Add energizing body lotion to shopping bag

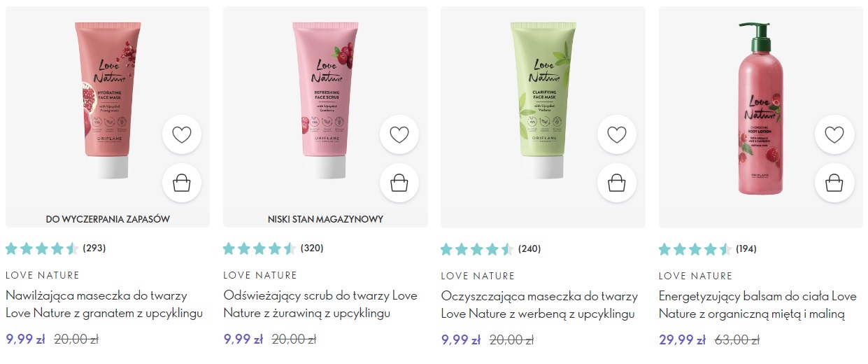[834, 183]
